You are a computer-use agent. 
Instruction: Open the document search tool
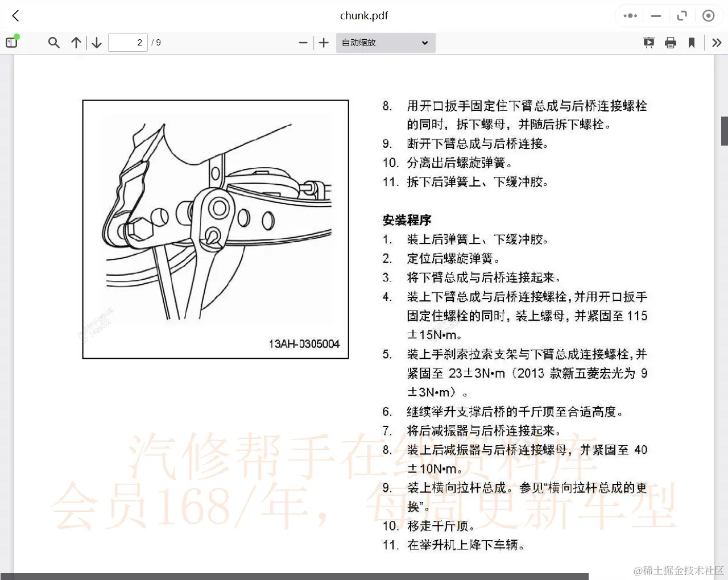pos(53,42)
